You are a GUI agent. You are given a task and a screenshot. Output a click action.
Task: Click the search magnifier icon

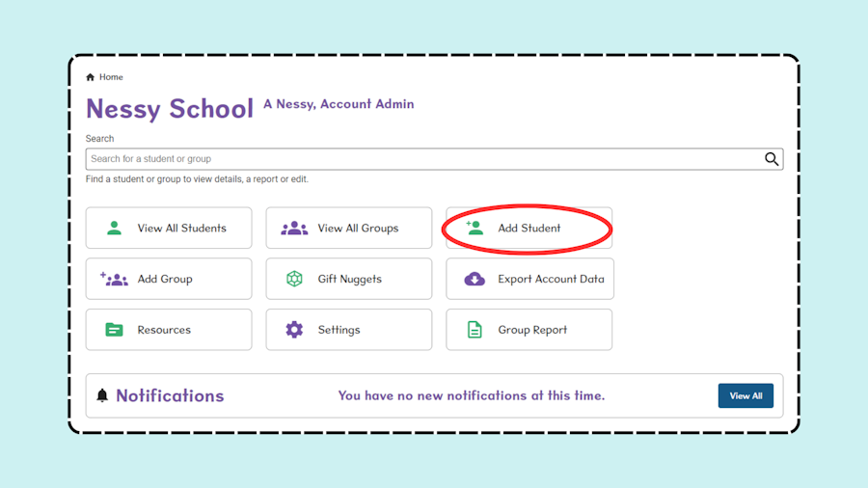[772, 159]
